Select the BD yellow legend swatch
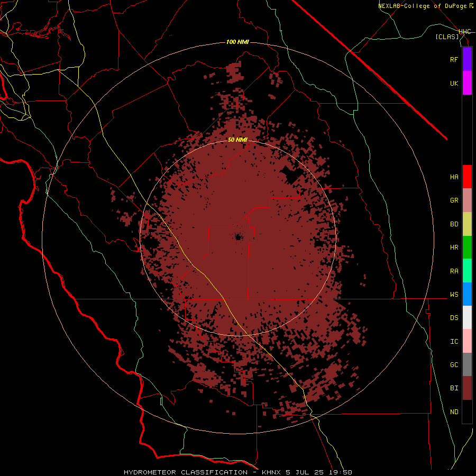 pyautogui.click(x=467, y=224)
